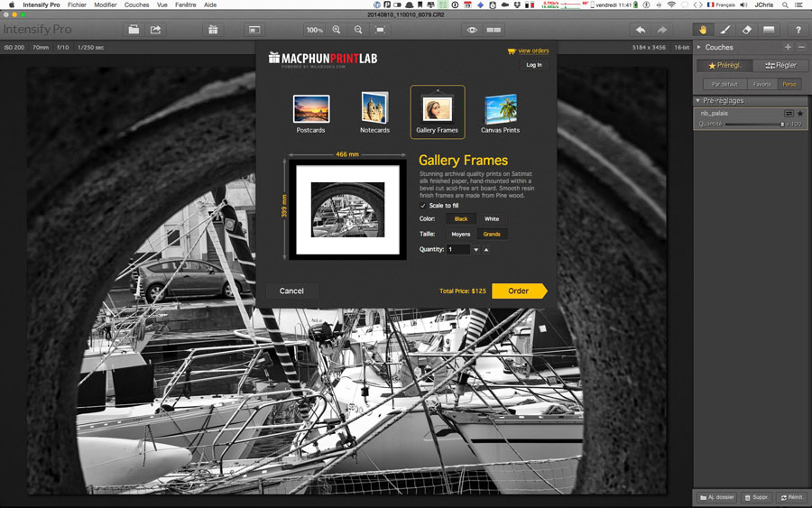Click the Wi-Fi status icon

(671, 5)
